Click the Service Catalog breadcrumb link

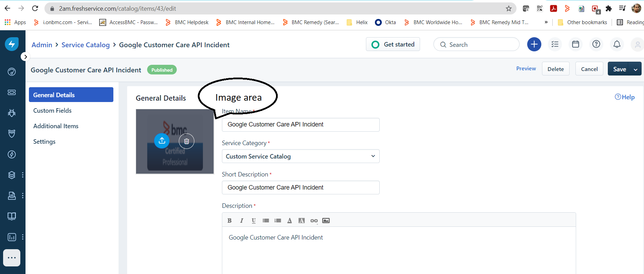[85, 45]
